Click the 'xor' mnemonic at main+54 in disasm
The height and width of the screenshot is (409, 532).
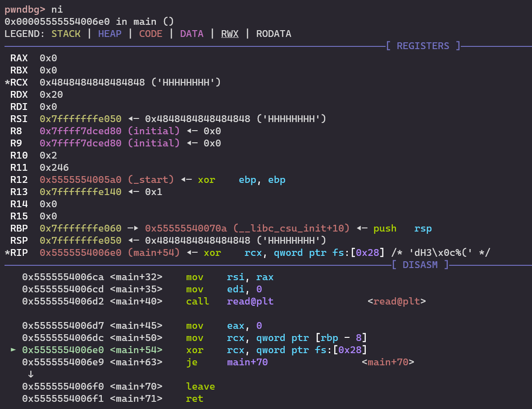(x=195, y=350)
